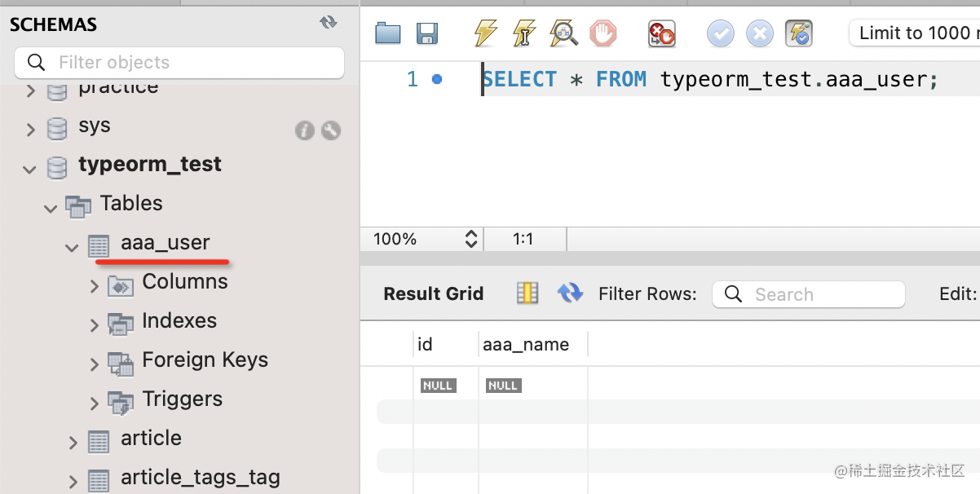Toggle auto-commit mode

(799, 33)
